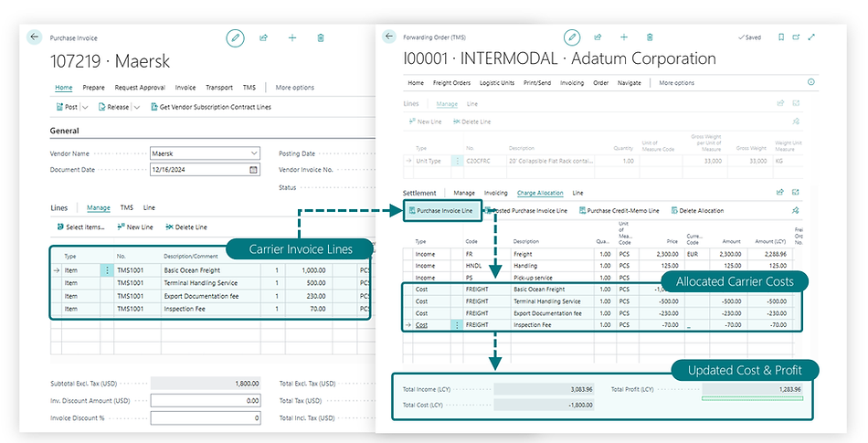The width and height of the screenshot is (868, 443).
Task: Open the Freight Orders menu
Action: point(451,83)
